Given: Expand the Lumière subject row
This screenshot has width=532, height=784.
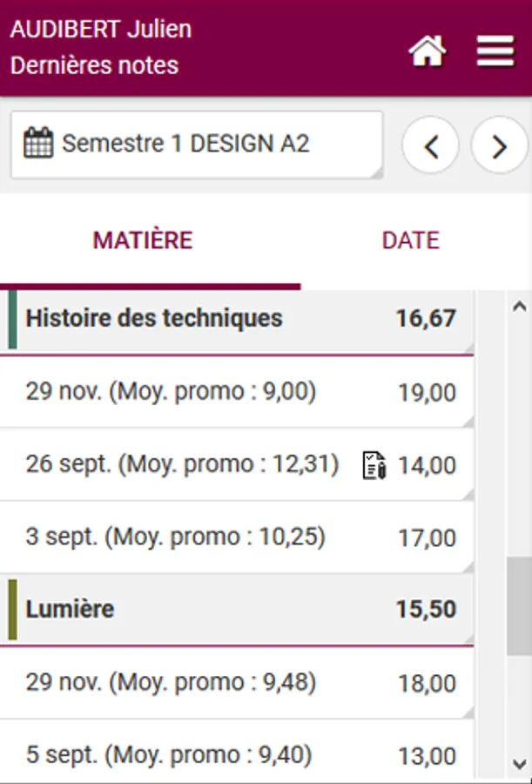Looking at the screenshot, I should (x=235, y=609).
